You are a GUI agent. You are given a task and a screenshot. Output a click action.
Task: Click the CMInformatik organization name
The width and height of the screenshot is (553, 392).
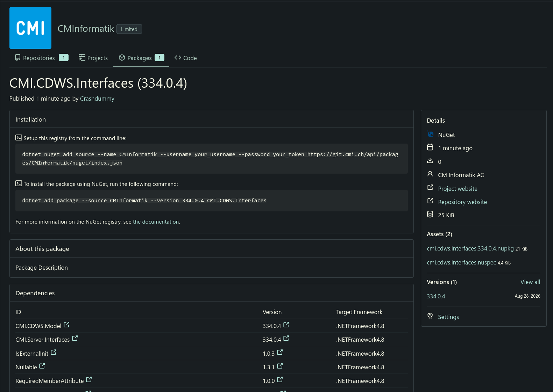86,29
